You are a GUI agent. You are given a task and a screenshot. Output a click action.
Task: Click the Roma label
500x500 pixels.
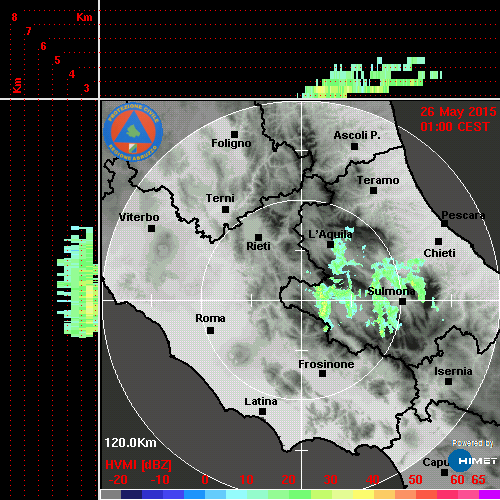tap(210, 318)
